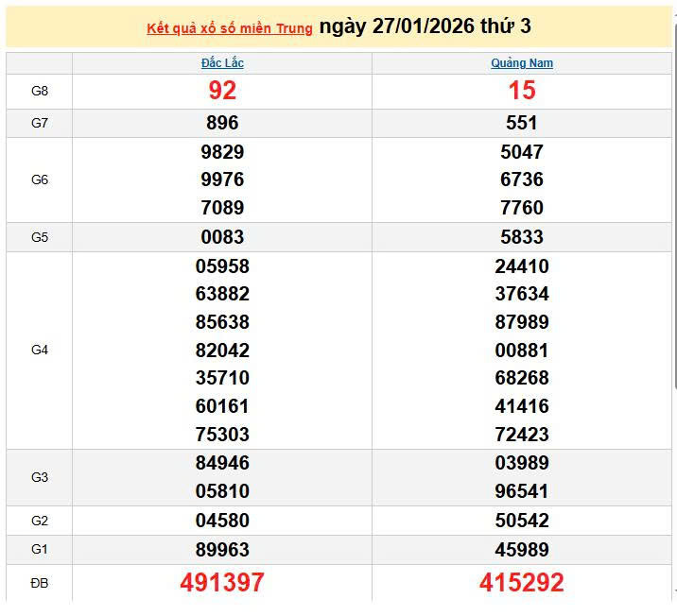Click Quảng Nam G6 number 6736
Image resolution: width=677 pixels, height=616 pixels.
pyautogui.click(x=522, y=180)
